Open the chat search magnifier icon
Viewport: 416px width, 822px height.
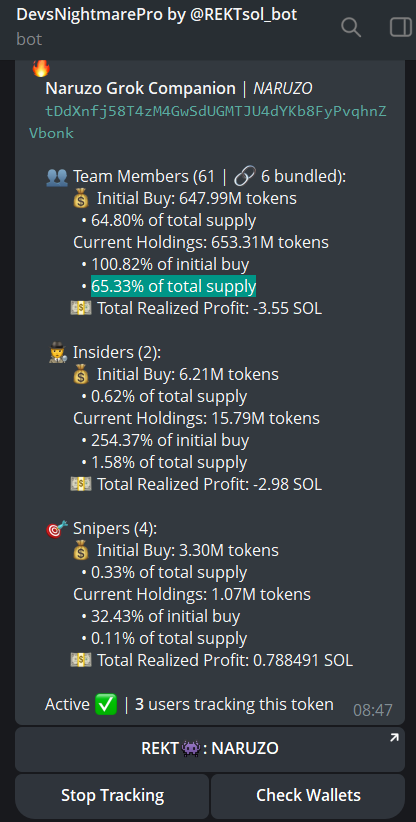(351, 27)
